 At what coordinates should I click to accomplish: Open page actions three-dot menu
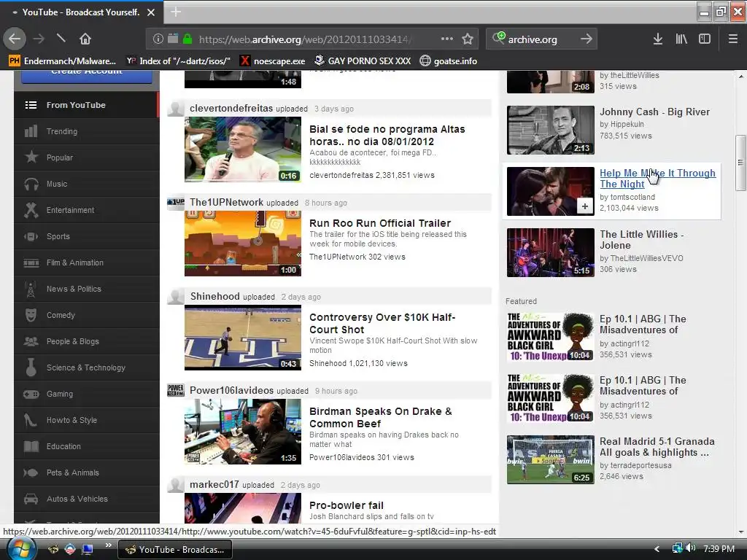tap(447, 39)
